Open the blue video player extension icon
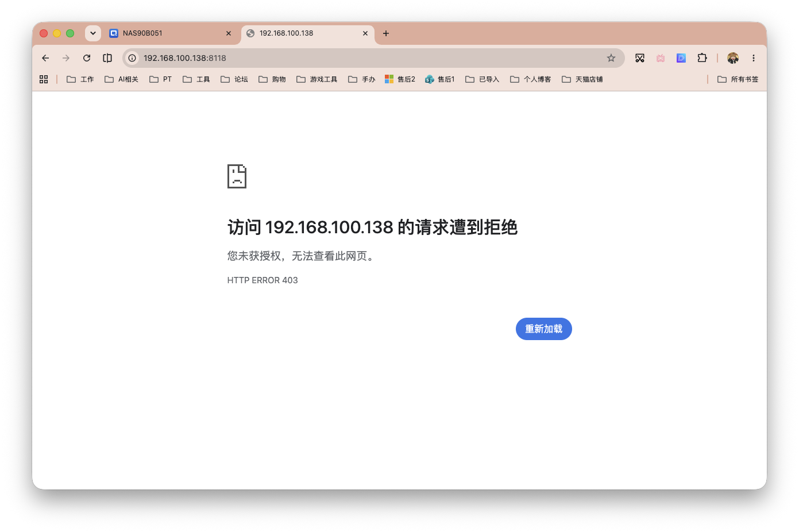Screen dimensions: 799x532 [x=681, y=58]
